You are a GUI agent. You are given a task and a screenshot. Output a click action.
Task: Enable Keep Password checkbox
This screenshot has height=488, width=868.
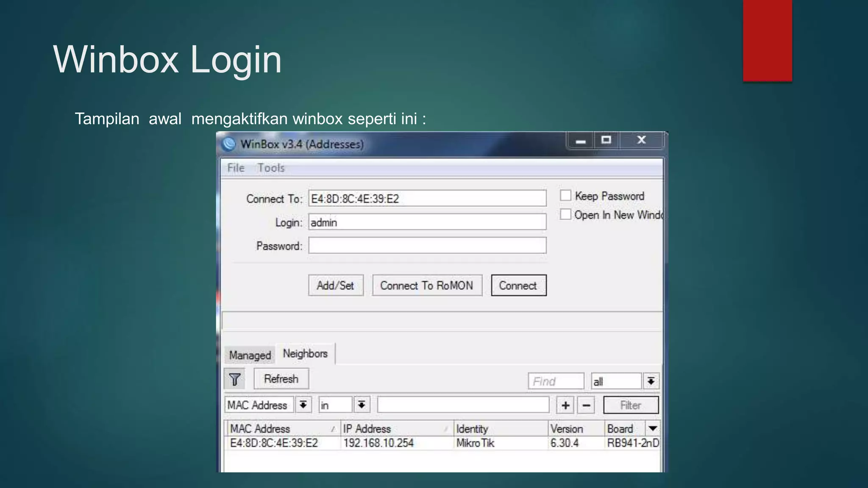(565, 196)
